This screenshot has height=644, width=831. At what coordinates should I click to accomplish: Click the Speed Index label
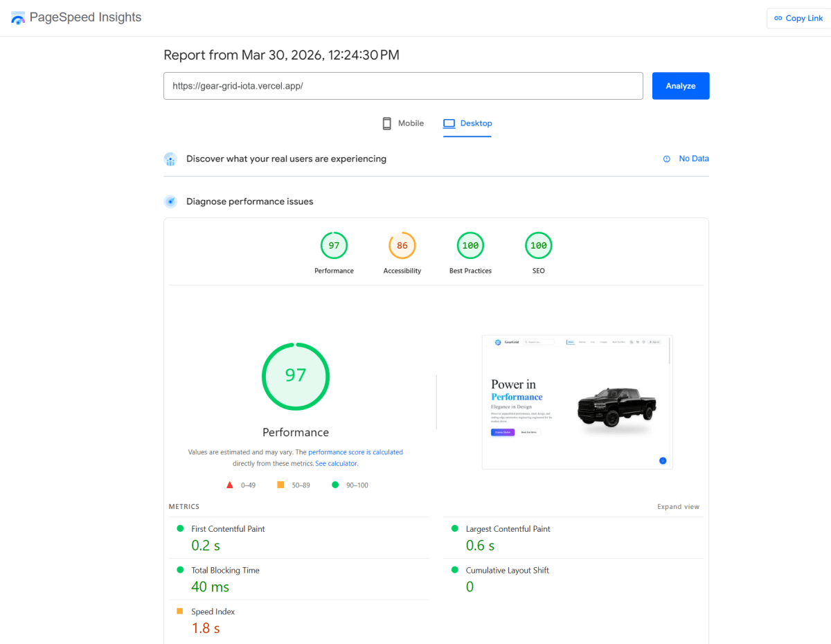pyautogui.click(x=213, y=612)
